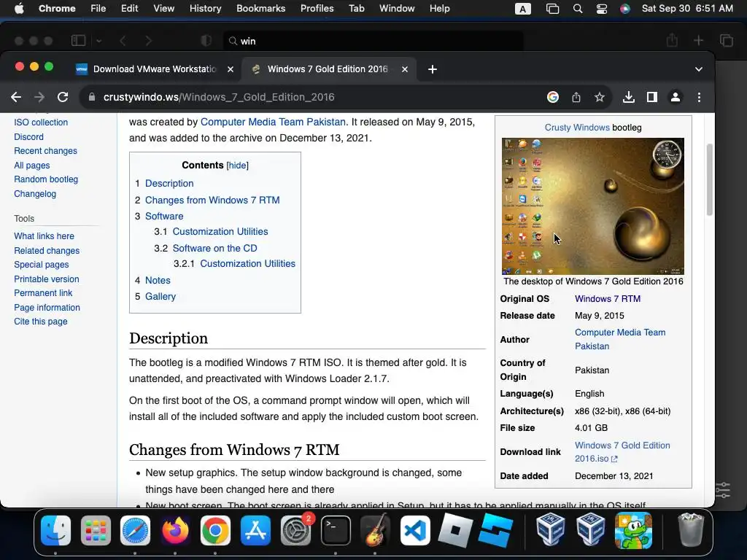
Task: Open Permanent link tool
Action: [43, 293]
